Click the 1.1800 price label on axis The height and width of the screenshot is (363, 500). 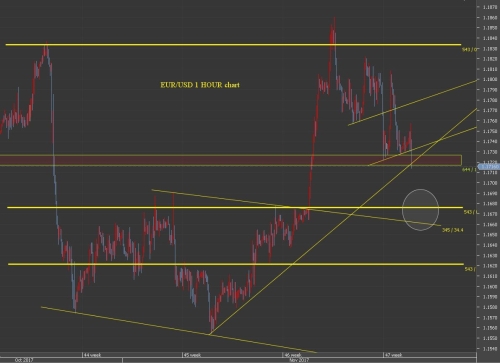pyautogui.click(x=489, y=79)
